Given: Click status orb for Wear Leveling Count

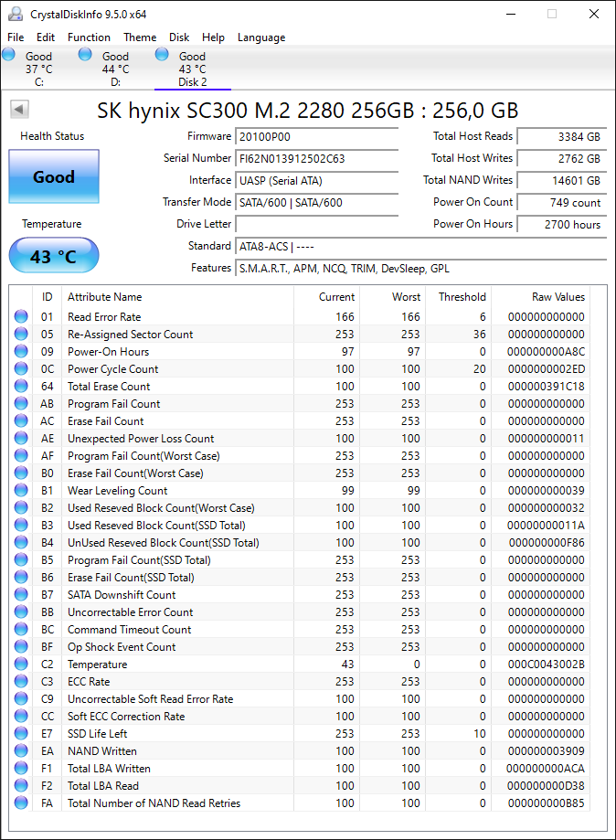Looking at the screenshot, I should 21,490.
